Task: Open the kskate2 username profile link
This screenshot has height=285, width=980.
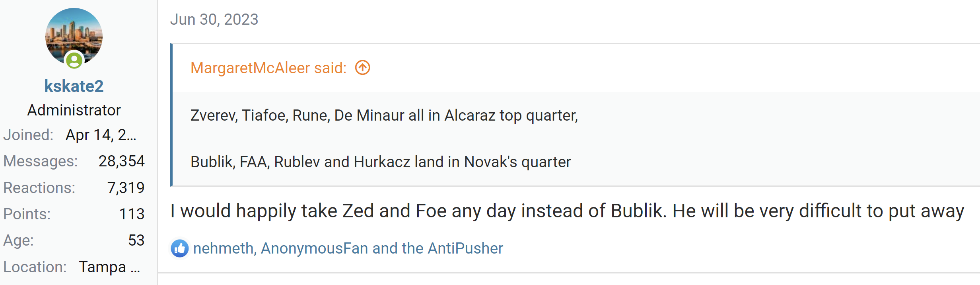Action: point(74,86)
